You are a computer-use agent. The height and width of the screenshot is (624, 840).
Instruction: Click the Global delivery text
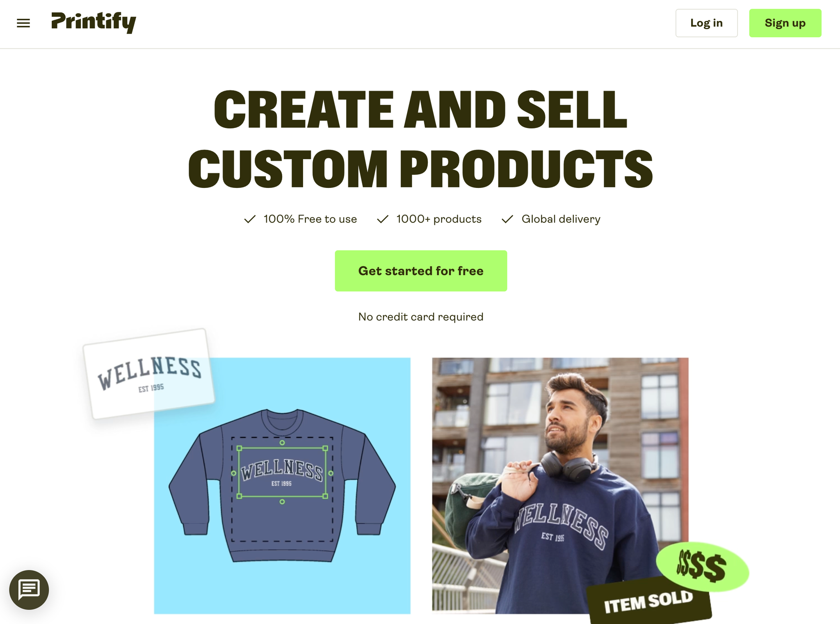[561, 219]
